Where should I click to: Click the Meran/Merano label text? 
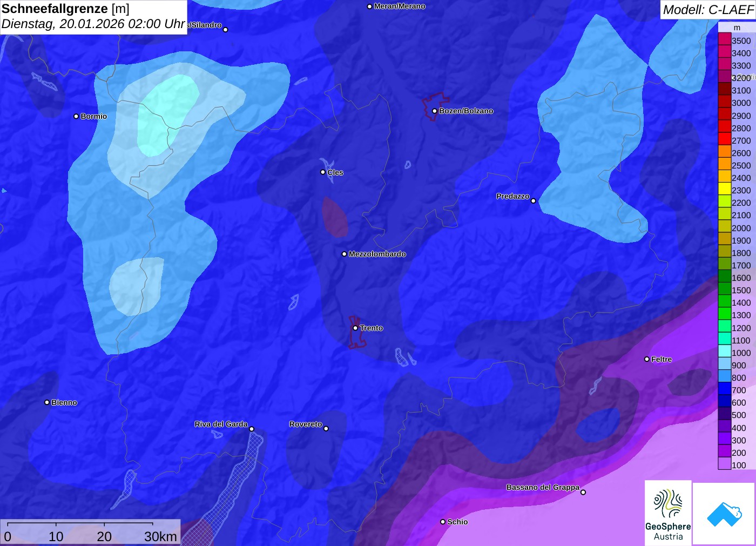[400, 6]
